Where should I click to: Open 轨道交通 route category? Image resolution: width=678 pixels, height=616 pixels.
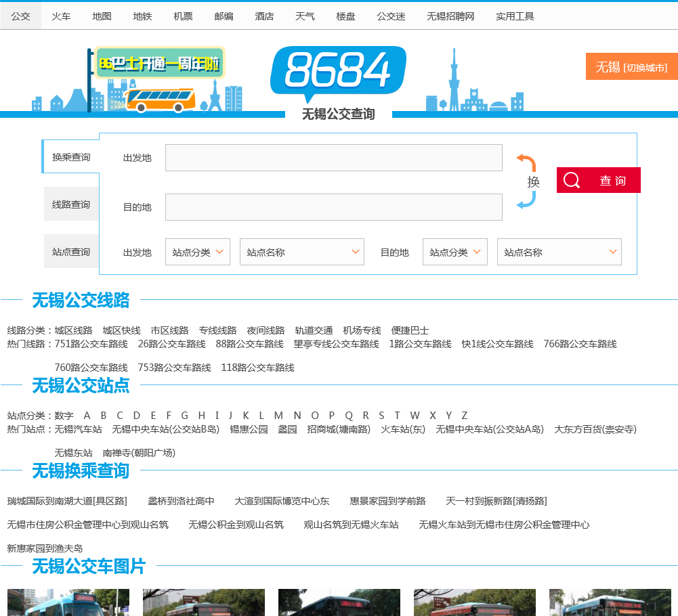coord(314,331)
